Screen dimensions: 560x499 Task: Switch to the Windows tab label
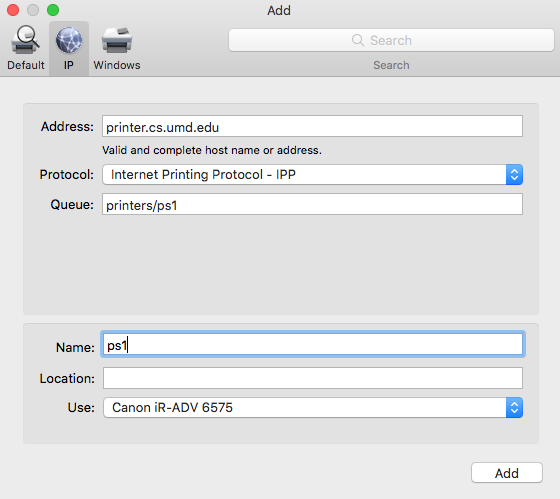(x=117, y=65)
